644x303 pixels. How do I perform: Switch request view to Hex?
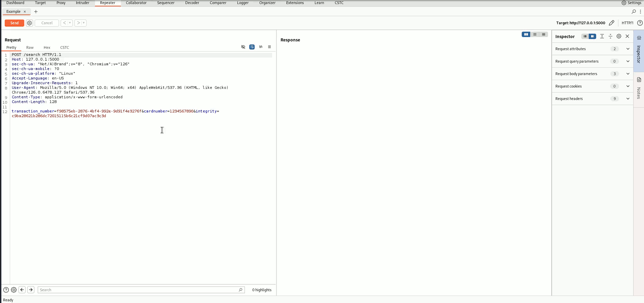(x=47, y=47)
